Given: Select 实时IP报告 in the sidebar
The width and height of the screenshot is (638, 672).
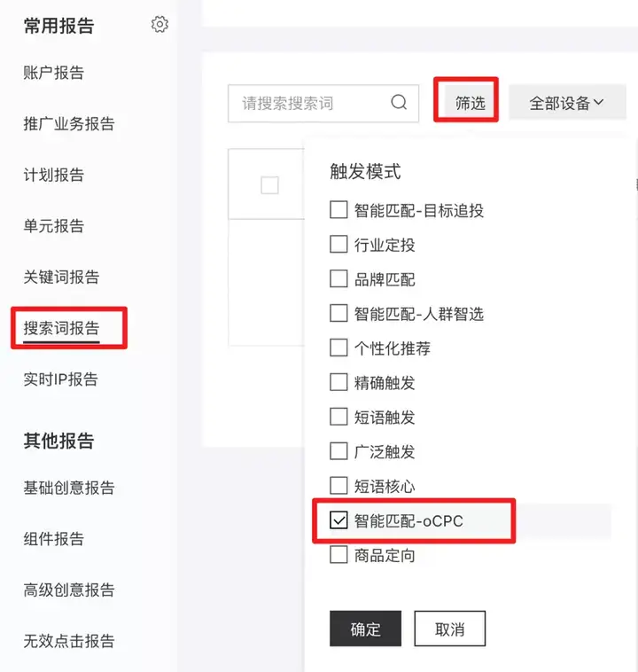Looking at the screenshot, I should (x=61, y=379).
